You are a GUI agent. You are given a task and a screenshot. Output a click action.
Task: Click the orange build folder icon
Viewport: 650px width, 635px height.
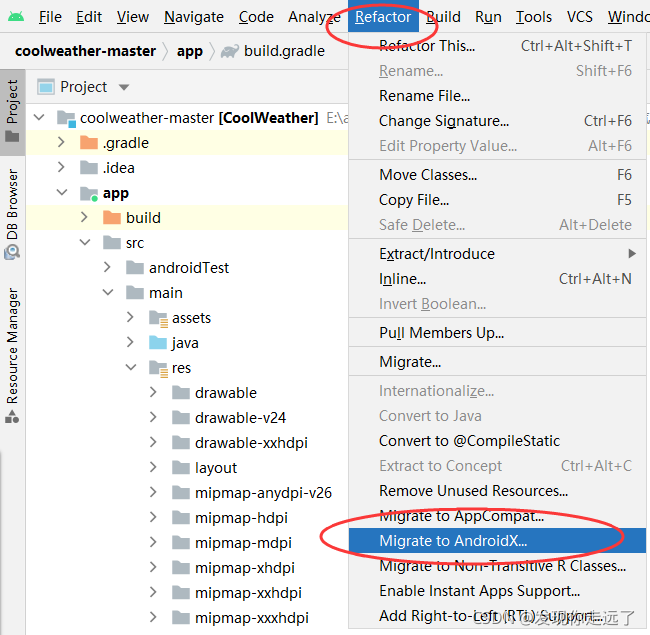(x=112, y=218)
